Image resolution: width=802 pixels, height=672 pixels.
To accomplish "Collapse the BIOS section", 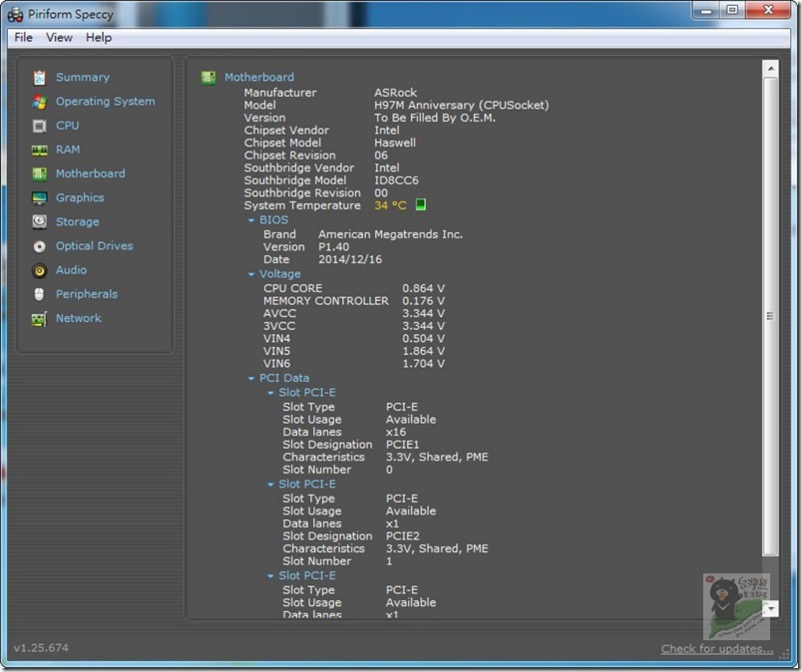I will pyautogui.click(x=251, y=220).
